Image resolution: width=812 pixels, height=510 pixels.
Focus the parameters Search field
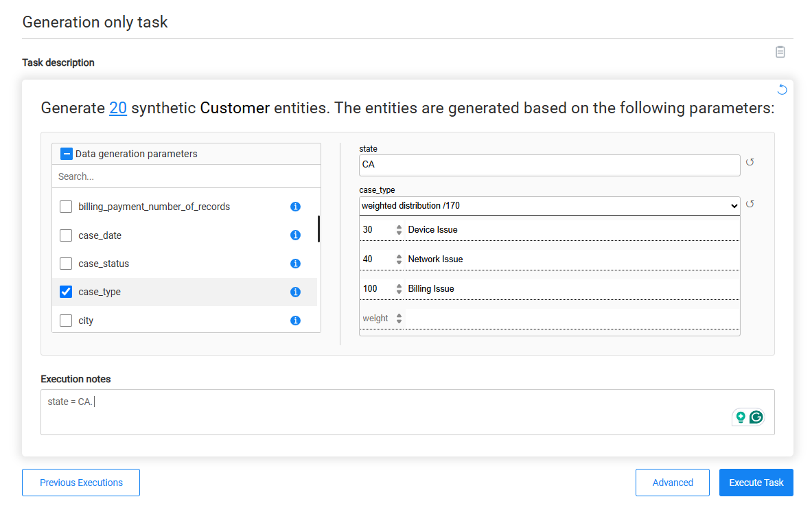[x=187, y=176]
